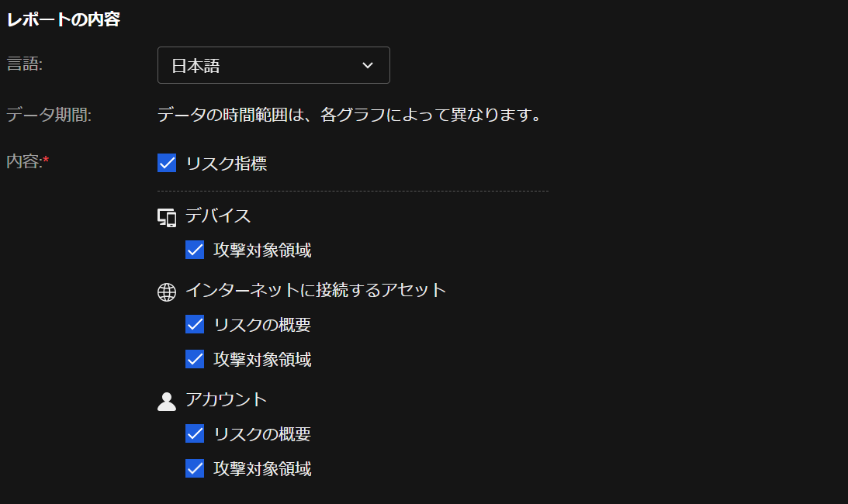Uncheck リスクの概要 under インターネットに接続するアセット

pos(195,325)
